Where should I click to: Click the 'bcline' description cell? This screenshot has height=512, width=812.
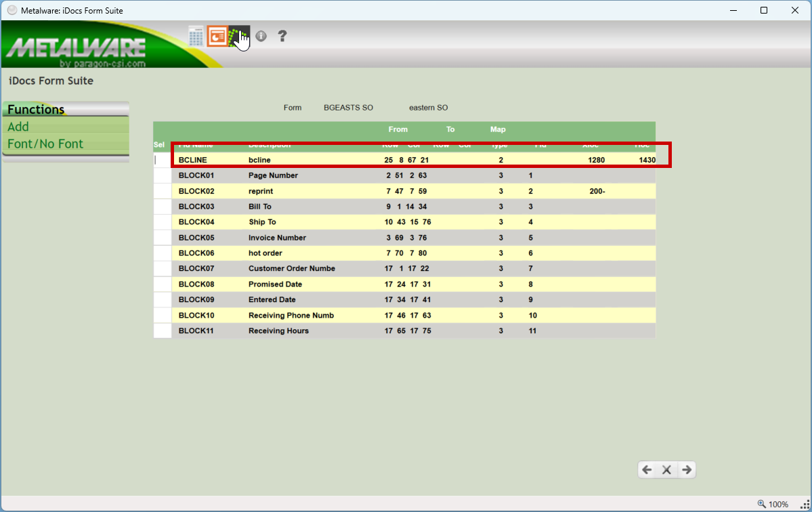pyautogui.click(x=259, y=160)
